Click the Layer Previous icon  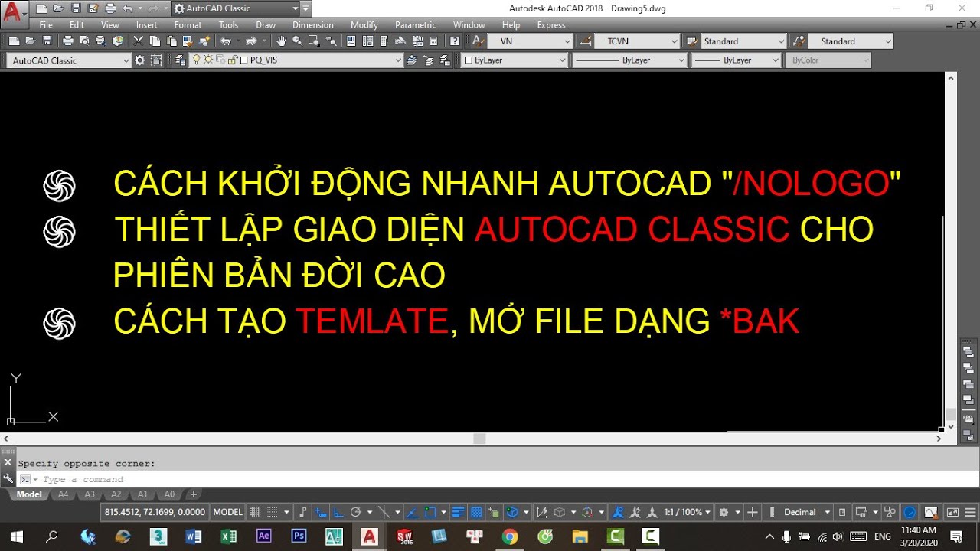click(x=428, y=60)
